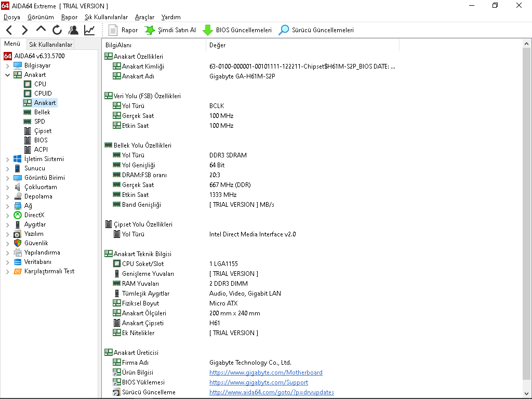Click the Şimdi Satın Al green star icon
532x399 pixels.
pyautogui.click(x=150, y=30)
